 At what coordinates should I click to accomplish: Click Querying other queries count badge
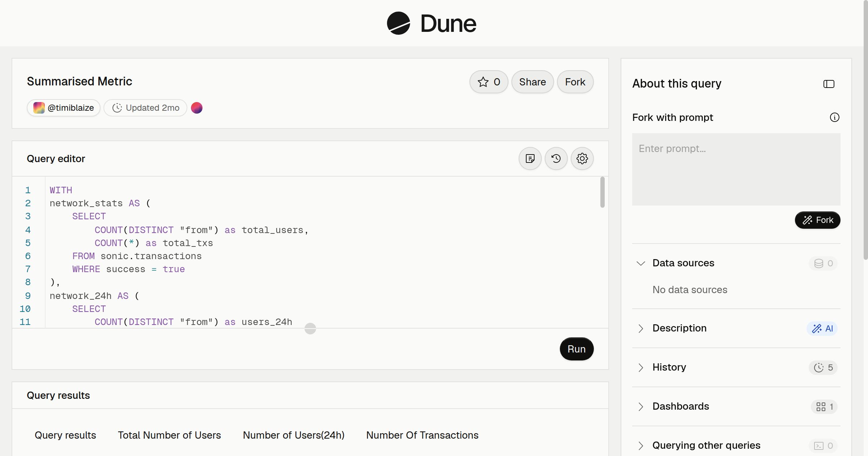[823, 446]
